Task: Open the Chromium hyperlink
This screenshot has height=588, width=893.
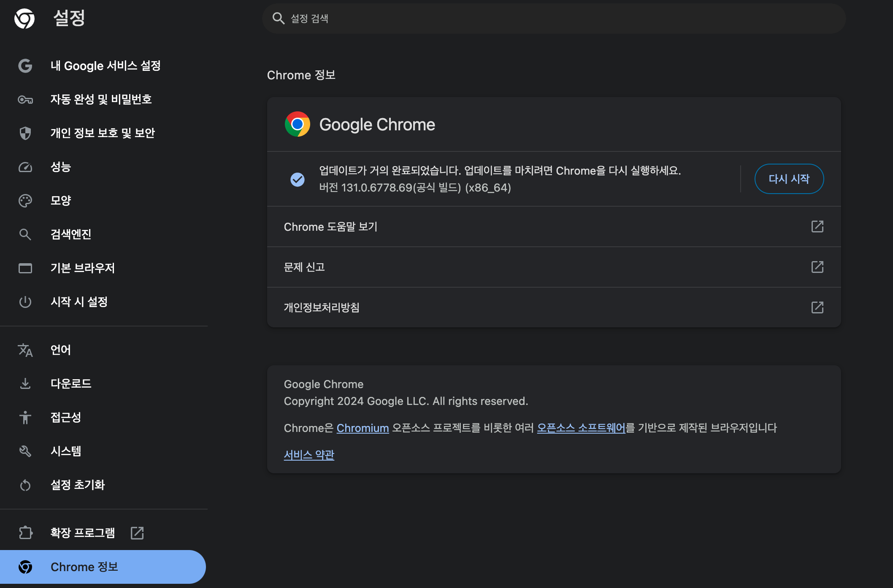Action: (363, 428)
